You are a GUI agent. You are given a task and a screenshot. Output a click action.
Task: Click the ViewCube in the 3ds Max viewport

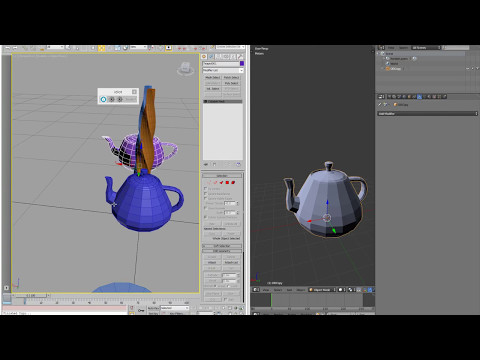[185, 68]
